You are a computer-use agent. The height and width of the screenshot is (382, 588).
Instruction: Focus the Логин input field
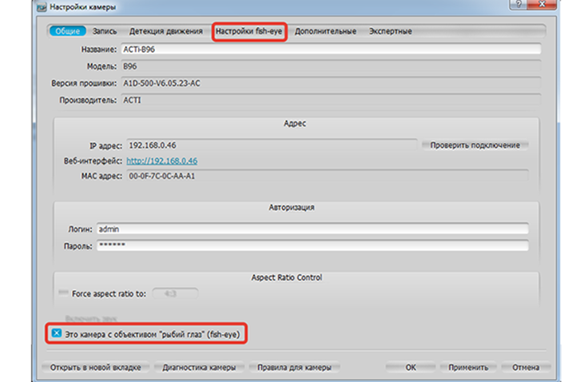(312, 229)
